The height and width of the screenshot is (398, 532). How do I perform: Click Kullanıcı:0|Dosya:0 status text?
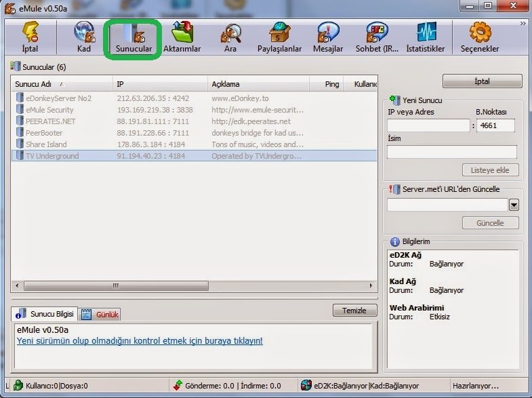[57, 386]
